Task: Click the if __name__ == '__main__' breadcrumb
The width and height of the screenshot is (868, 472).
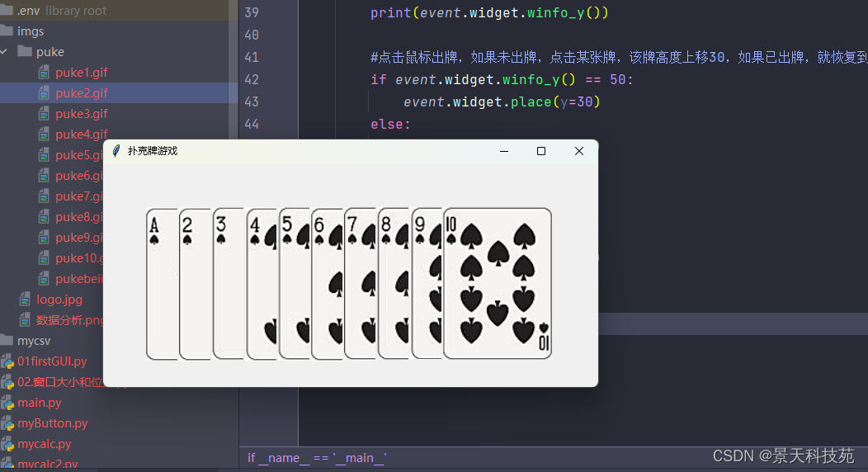Action: click(x=317, y=458)
